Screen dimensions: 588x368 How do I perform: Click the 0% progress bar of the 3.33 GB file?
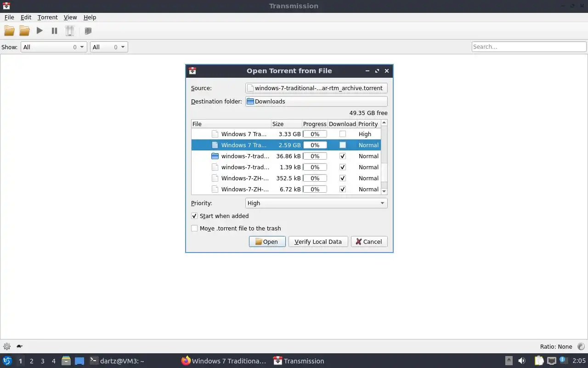click(315, 134)
